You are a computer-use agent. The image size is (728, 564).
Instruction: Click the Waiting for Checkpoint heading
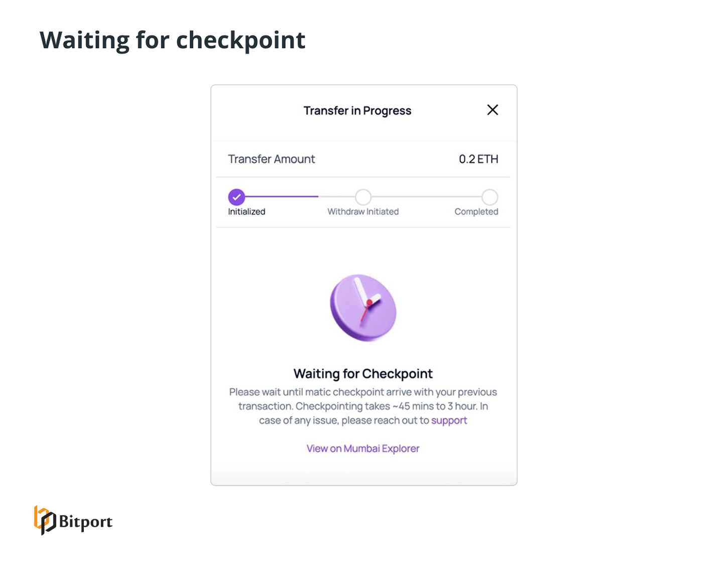(363, 373)
